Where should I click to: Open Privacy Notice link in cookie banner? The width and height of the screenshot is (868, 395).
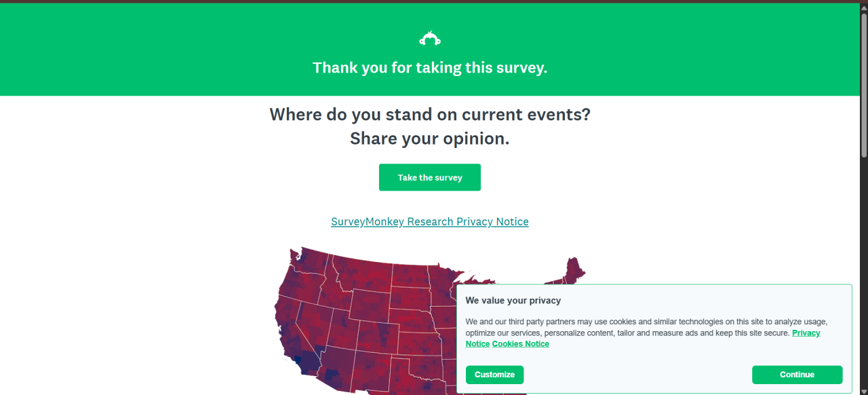[x=806, y=333]
